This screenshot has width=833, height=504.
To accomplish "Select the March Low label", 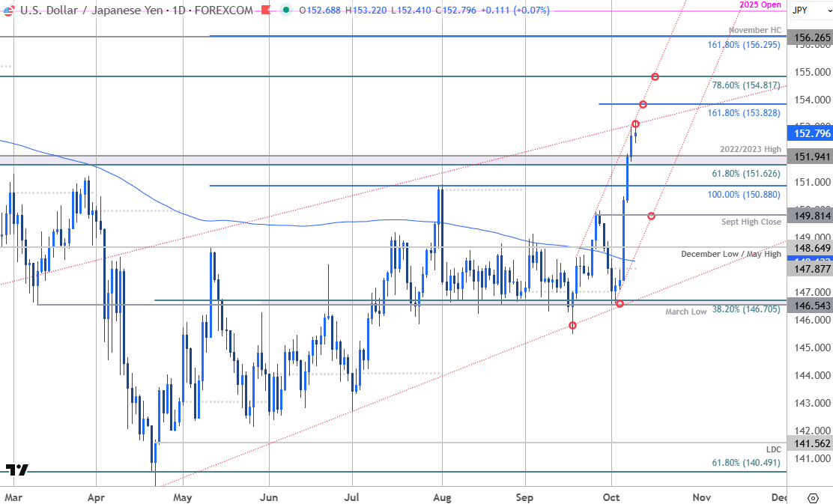I will pos(685,312).
